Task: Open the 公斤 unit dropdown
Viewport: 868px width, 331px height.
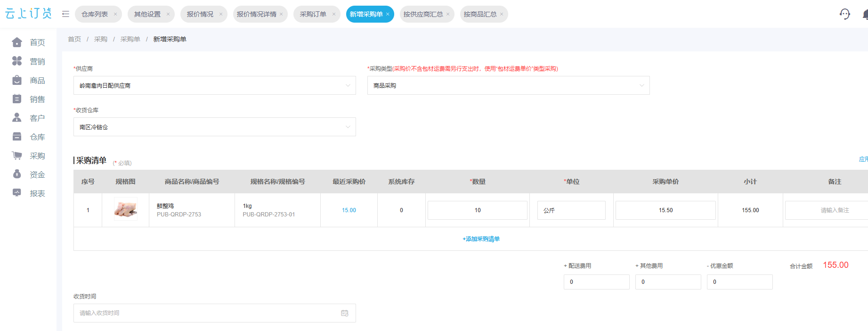Action: point(571,210)
